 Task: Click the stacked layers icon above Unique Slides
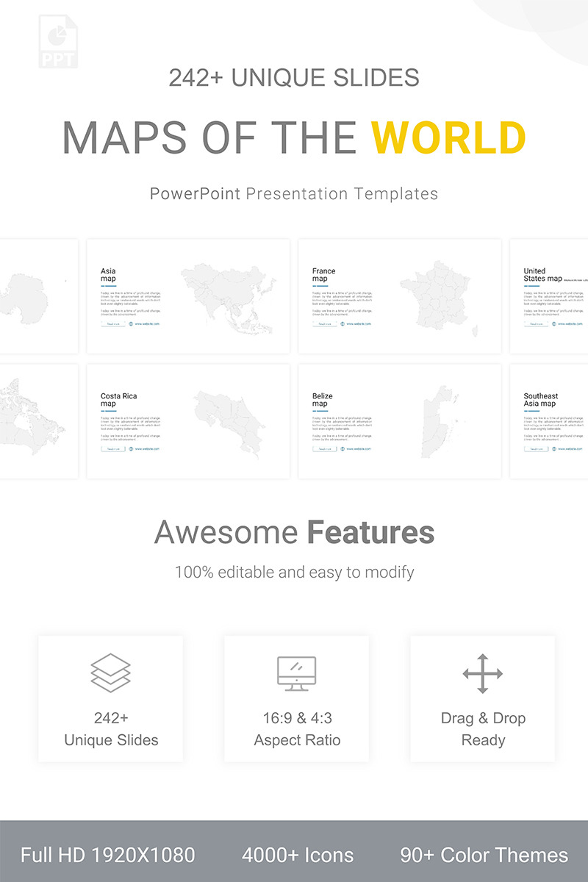(x=110, y=673)
